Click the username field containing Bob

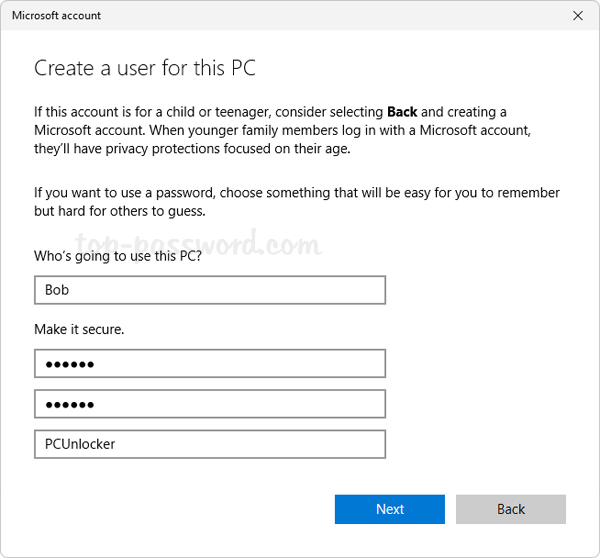[x=210, y=290]
